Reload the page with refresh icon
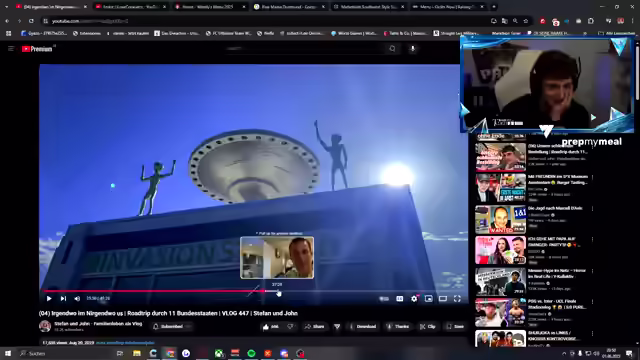 [31, 21]
